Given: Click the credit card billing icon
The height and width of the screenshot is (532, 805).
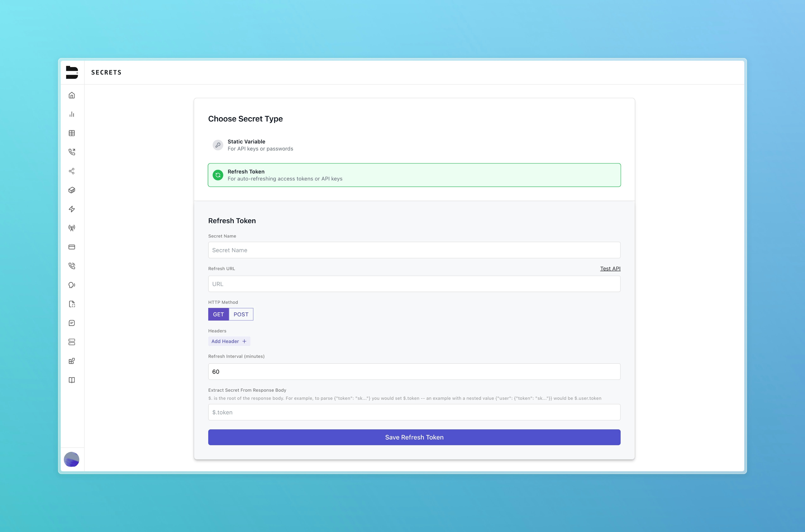Looking at the screenshot, I should 72,247.
